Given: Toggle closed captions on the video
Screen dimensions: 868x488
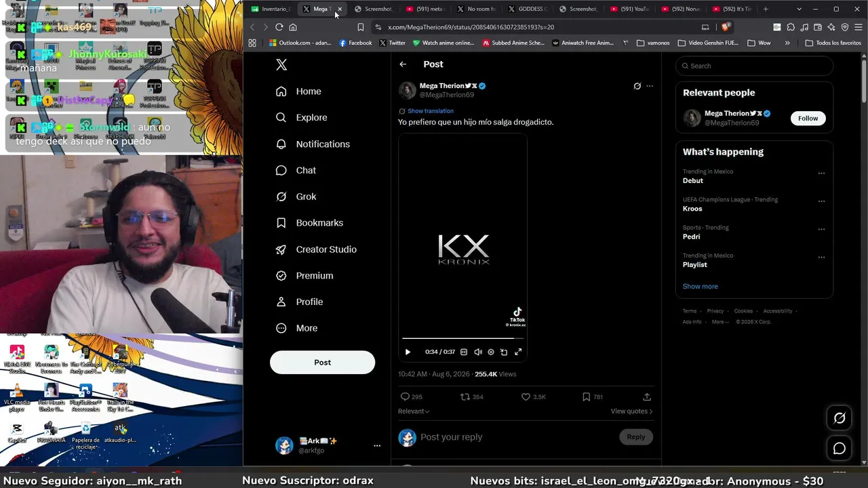Looking at the screenshot, I should pos(464,352).
